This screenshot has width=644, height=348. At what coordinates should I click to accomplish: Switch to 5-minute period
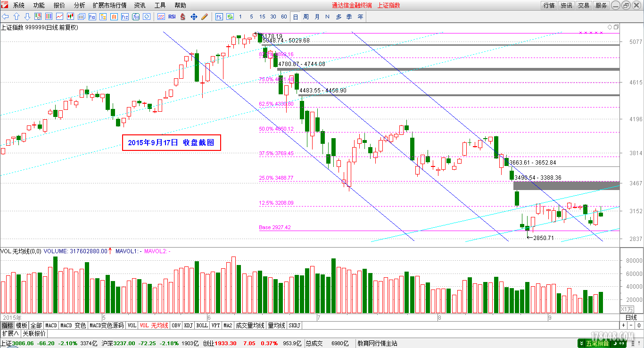(251, 17)
